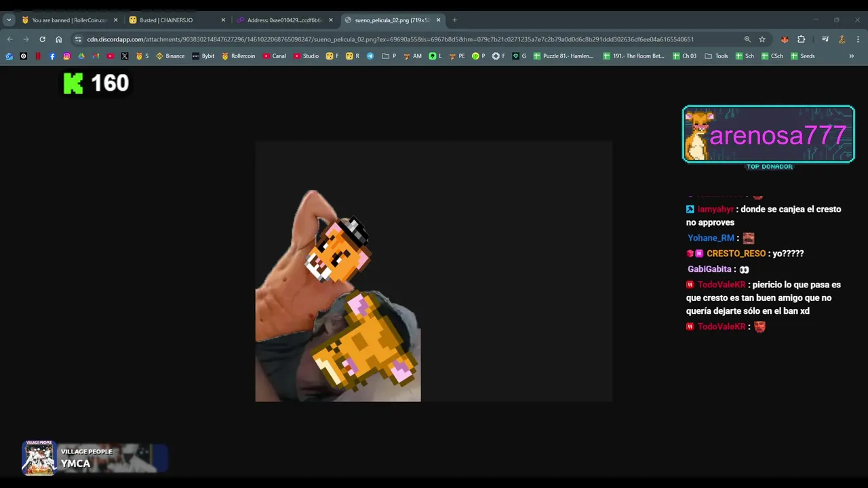Bookmark this page with the star icon

click(762, 39)
